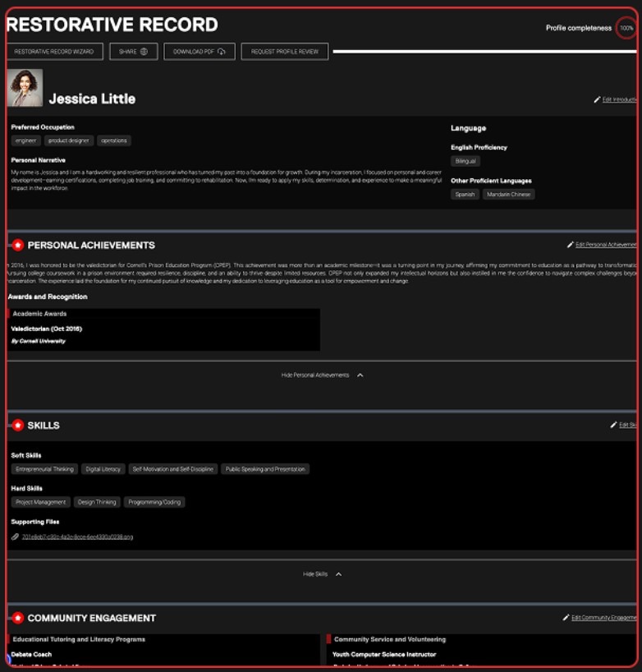
Task: Click Valedictorian (Oct 2016) award entry
Action: (x=46, y=329)
